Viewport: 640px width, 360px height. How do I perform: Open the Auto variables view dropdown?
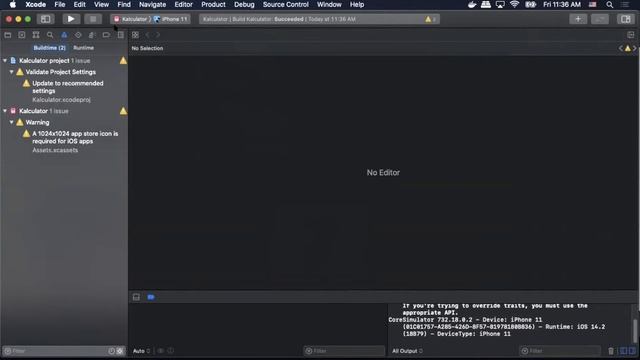(141, 351)
